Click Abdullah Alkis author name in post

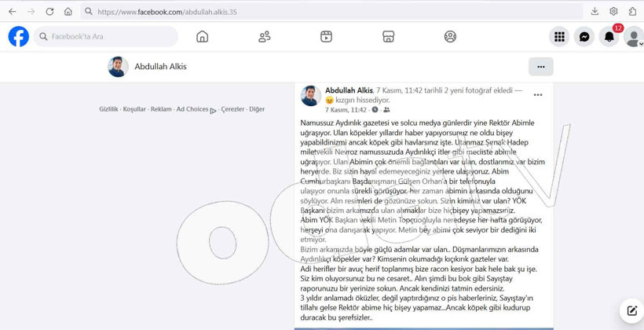pyautogui.click(x=349, y=91)
